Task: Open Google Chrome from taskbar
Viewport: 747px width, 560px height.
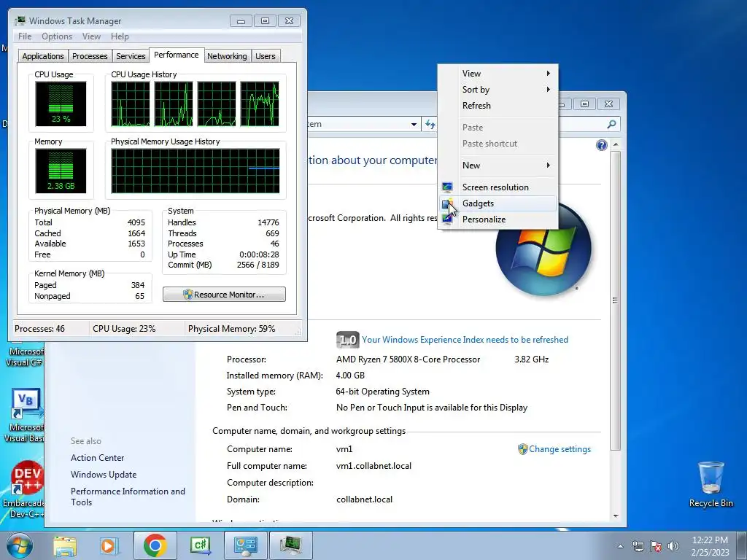Action: [155, 545]
